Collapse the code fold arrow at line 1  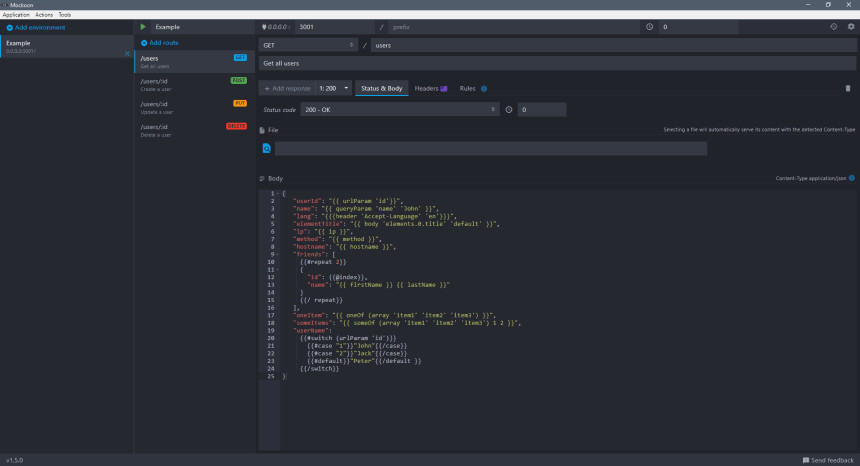[x=278, y=194]
